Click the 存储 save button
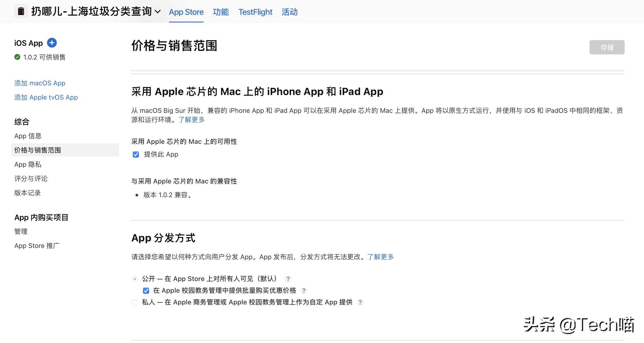This screenshot has height=343, width=644. [607, 47]
